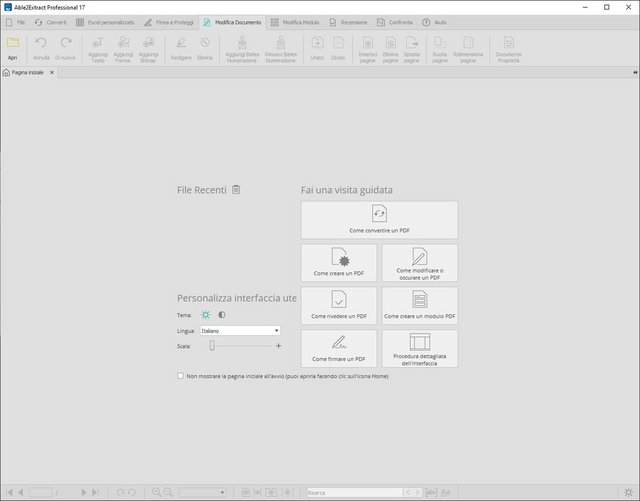640x501 pixels.
Task: Click the Scala slider handle
Action: (x=212, y=346)
